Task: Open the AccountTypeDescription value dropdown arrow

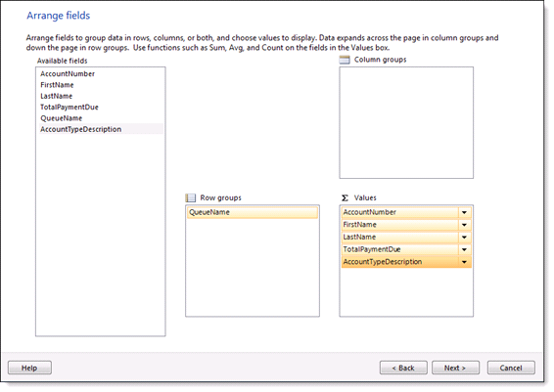Action: [x=464, y=262]
